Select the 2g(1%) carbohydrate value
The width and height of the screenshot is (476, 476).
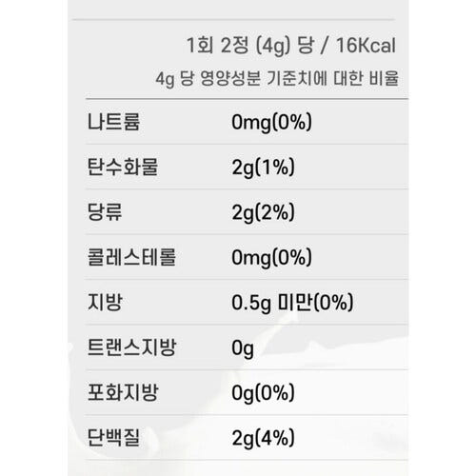tap(263, 168)
